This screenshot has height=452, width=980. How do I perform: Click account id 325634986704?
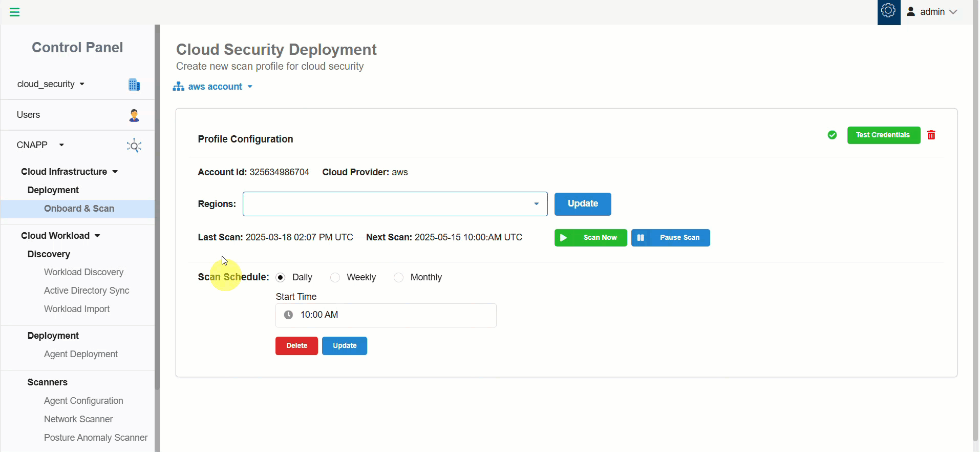[280, 172]
